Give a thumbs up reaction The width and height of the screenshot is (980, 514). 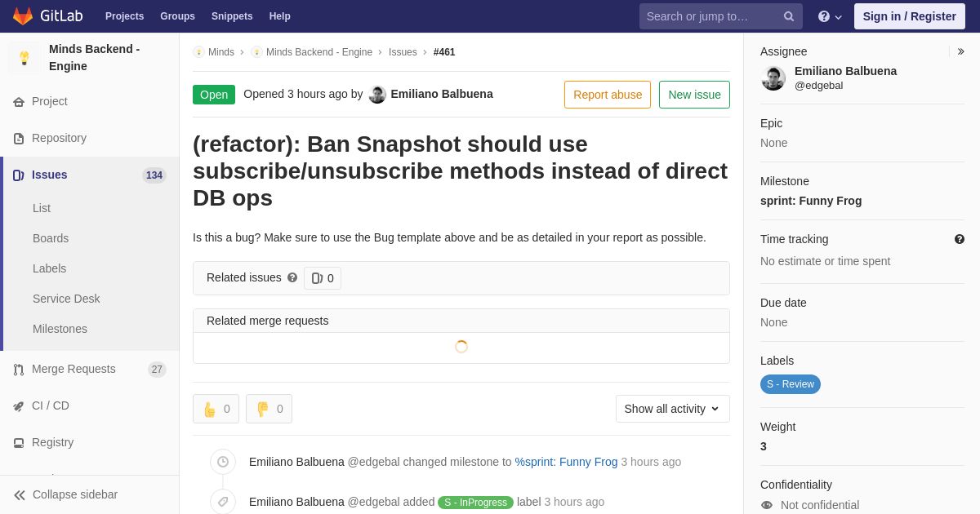pyautogui.click(x=216, y=409)
